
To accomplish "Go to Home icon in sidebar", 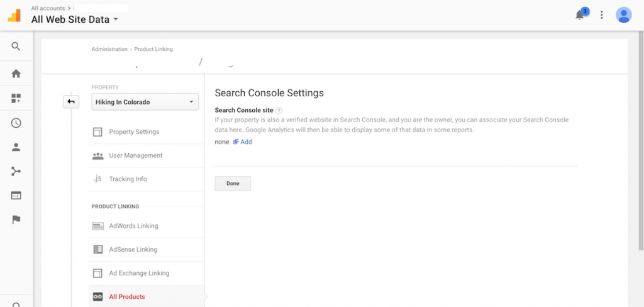I will click(x=16, y=74).
